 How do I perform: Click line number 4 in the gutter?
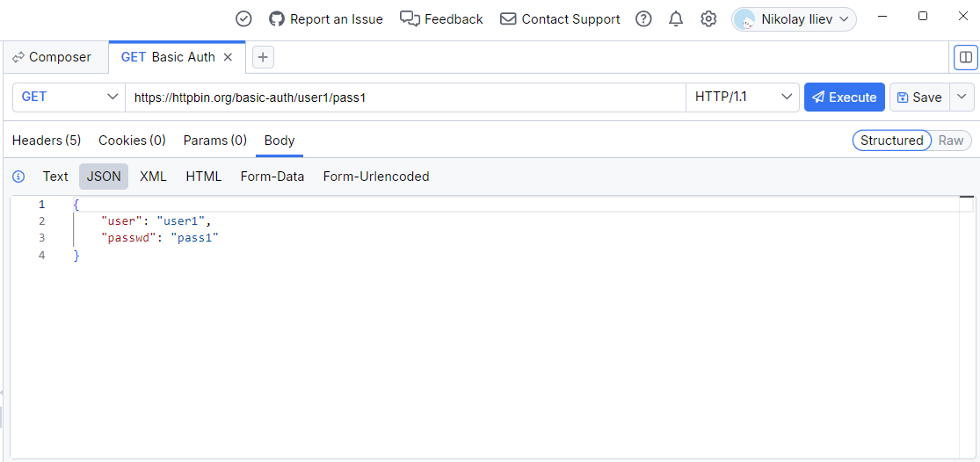pyautogui.click(x=42, y=255)
